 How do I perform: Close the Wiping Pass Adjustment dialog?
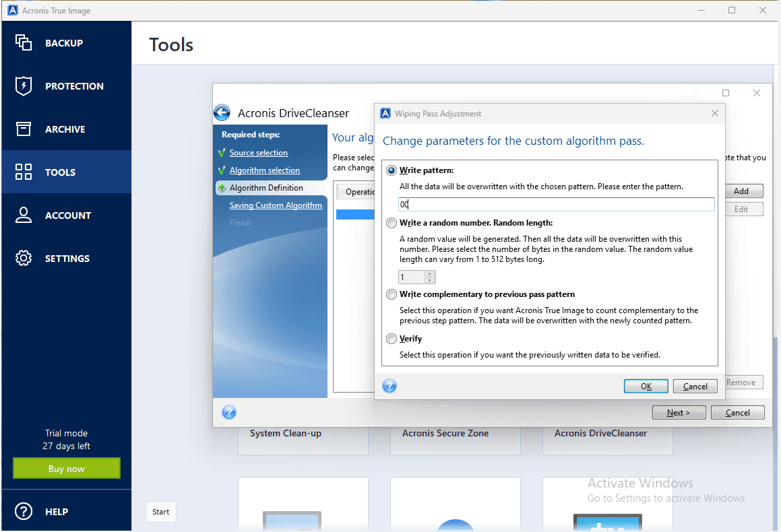(715, 113)
